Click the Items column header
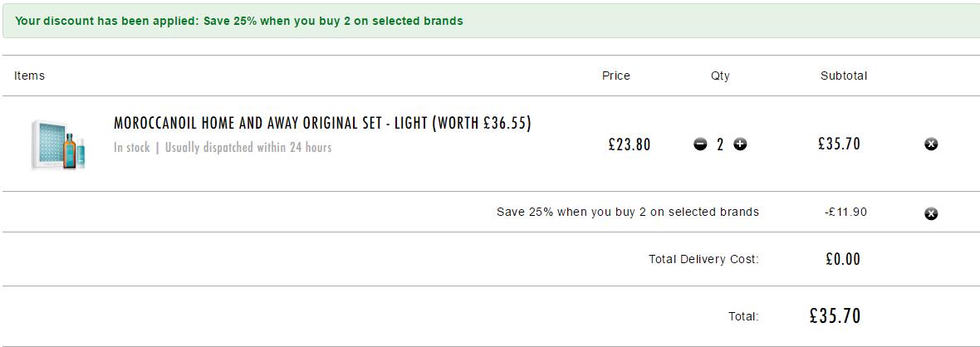The width and height of the screenshot is (980, 347). pos(29,76)
